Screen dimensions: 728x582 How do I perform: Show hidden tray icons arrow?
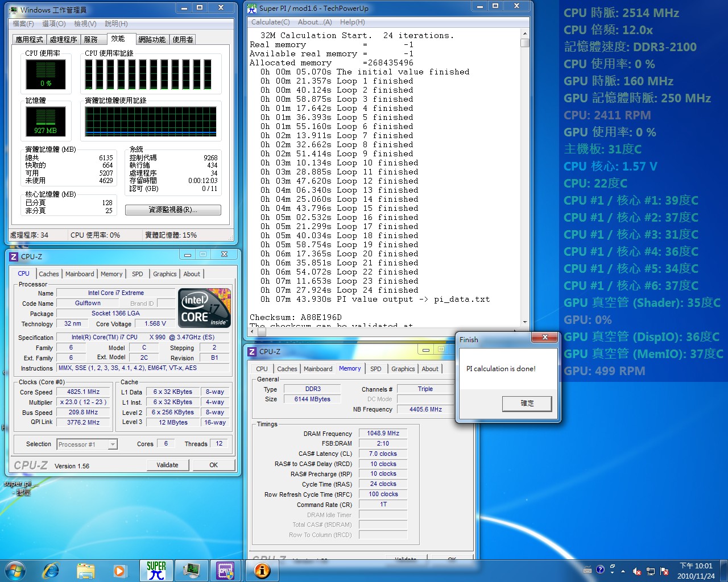[x=623, y=571]
